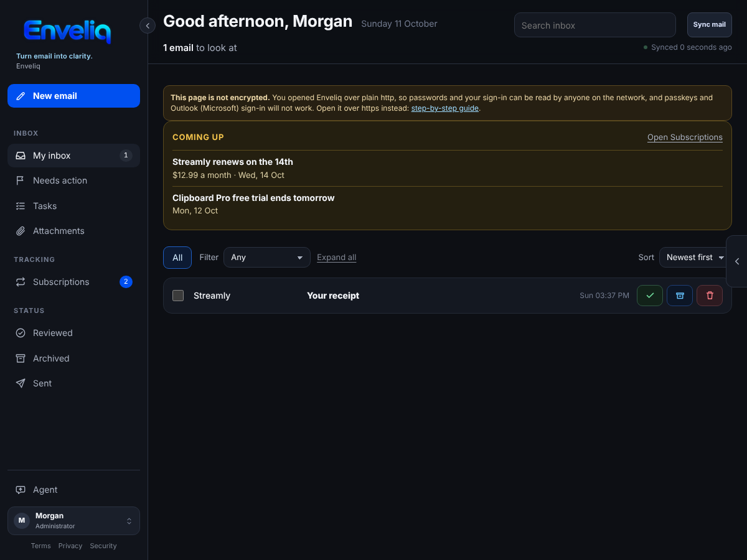
Task: Mark Streamly email reviewed with green check
Action: point(650,296)
